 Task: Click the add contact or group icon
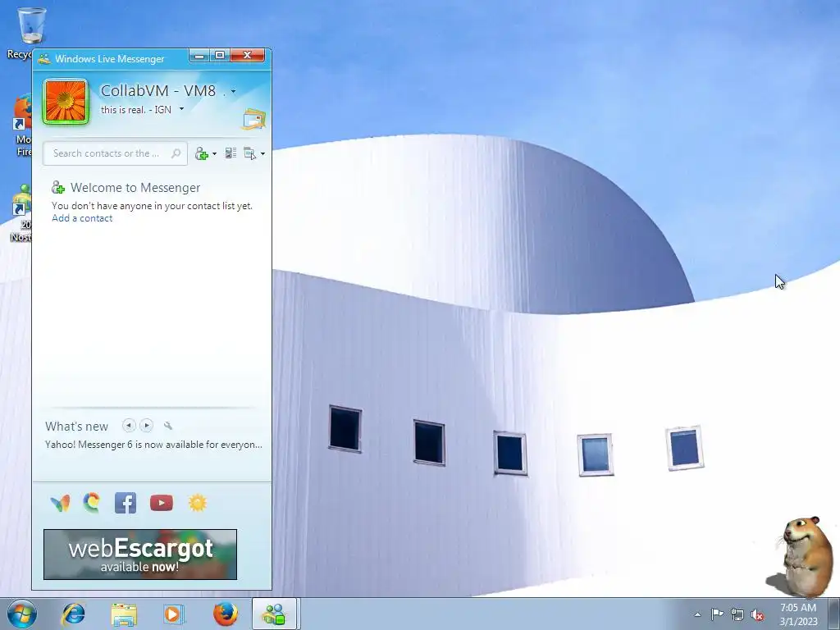click(202, 153)
